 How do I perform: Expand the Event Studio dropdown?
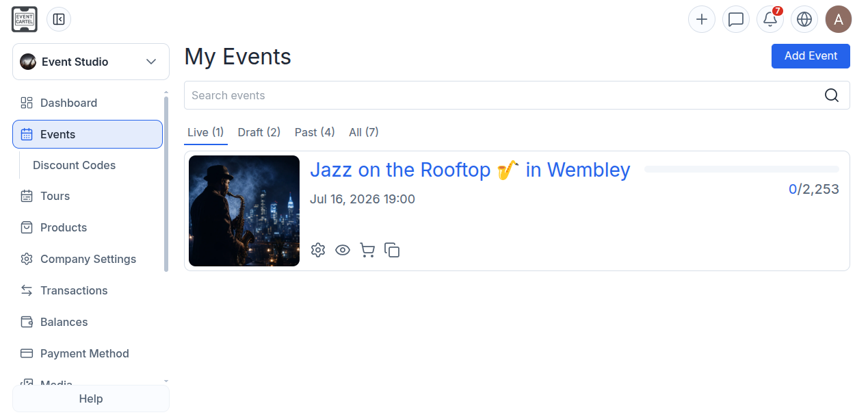click(91, 62)
